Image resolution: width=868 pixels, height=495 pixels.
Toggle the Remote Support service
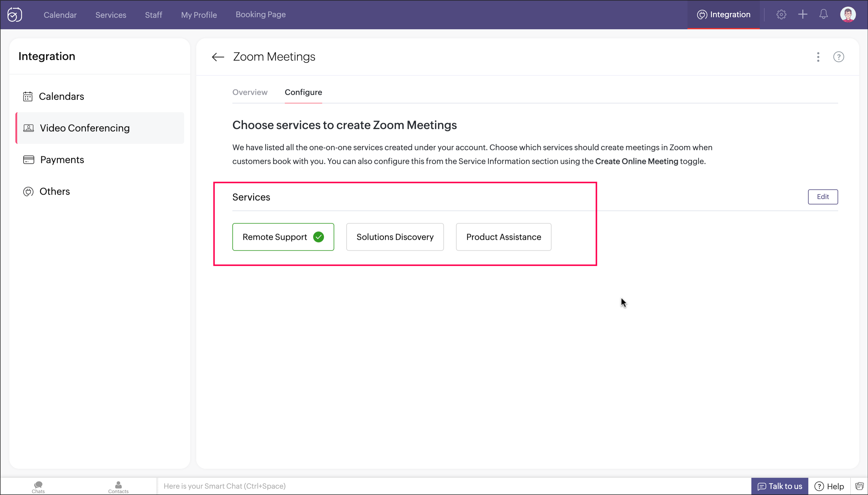point(283,237)
